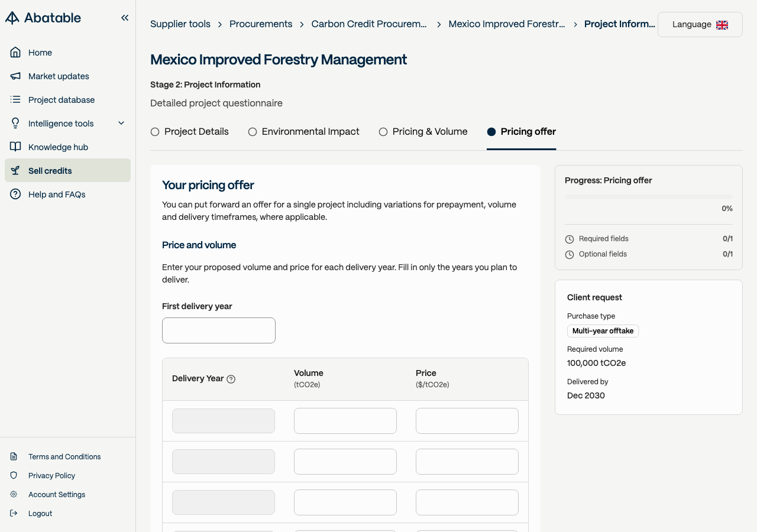Select the Pricing & Volume step radio
The width and height of the screenshot is (757, 532).
pos(383,132)
